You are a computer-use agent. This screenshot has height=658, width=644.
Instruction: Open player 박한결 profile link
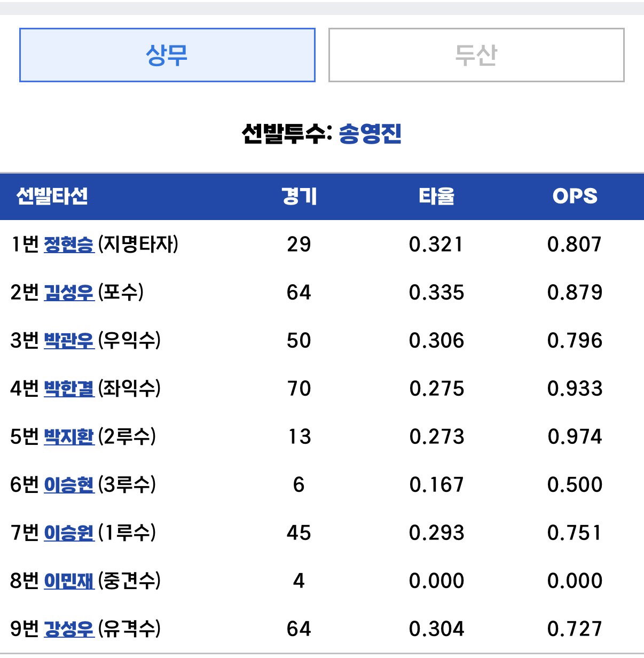(x=69, y=388)
